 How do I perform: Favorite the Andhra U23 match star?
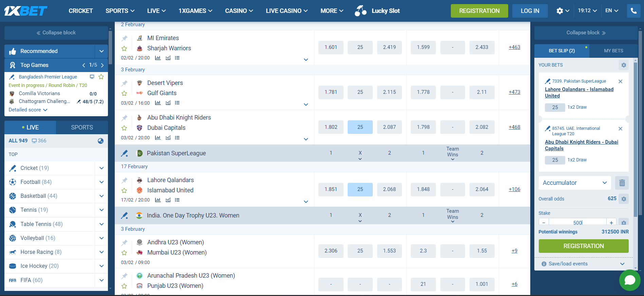124,253
